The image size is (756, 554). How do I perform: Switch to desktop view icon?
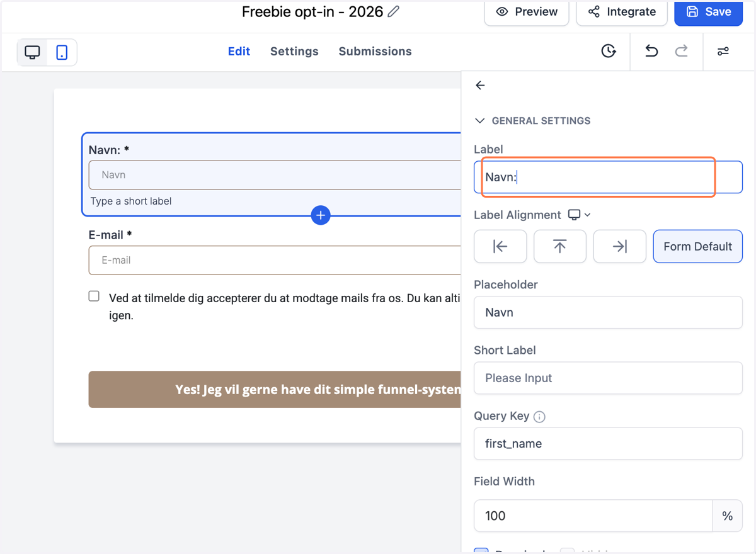point(33,52)
